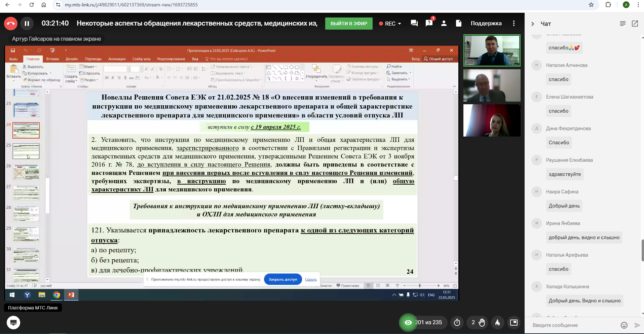Click zoom in plus on PowerPoint status bar
This screenshot has height=334, width=644.
438,286
